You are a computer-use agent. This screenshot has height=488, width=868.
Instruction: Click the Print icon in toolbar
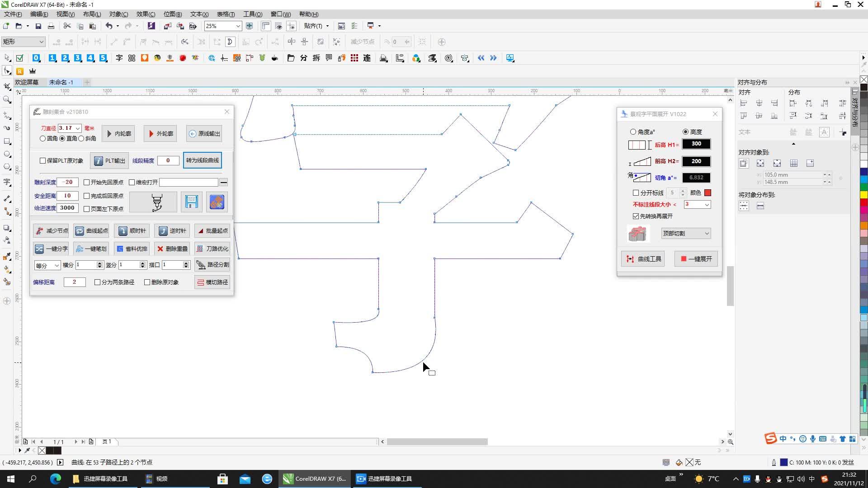51,26
